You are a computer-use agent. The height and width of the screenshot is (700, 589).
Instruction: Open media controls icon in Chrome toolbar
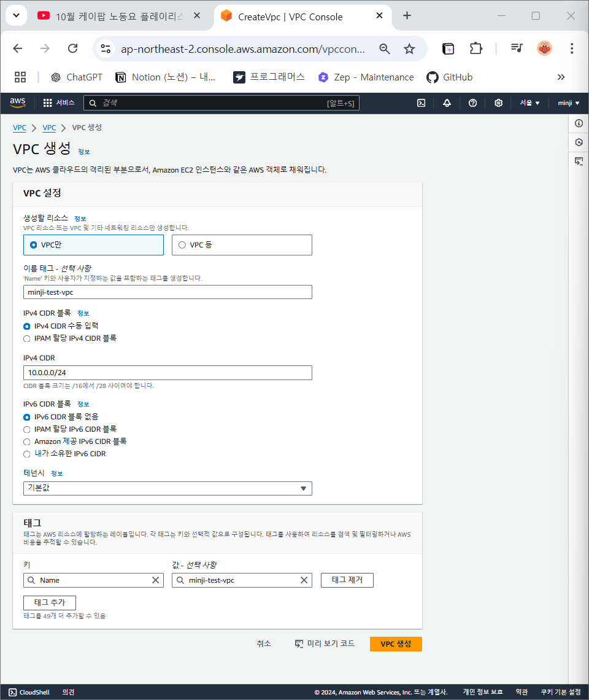(517, 49)
